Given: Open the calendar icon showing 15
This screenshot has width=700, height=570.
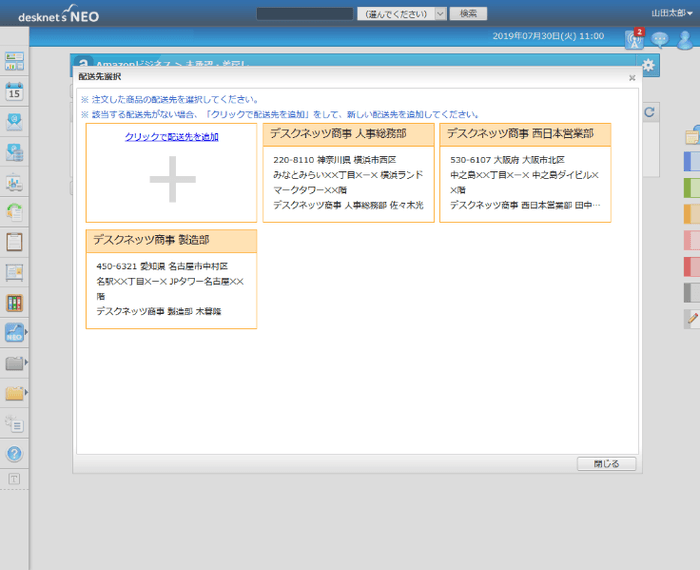Looking at the screenshot, I should pos(14,91).
